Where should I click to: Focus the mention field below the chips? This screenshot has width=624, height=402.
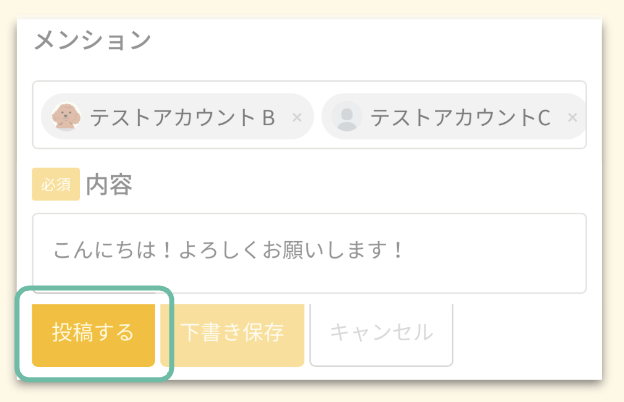309,144
